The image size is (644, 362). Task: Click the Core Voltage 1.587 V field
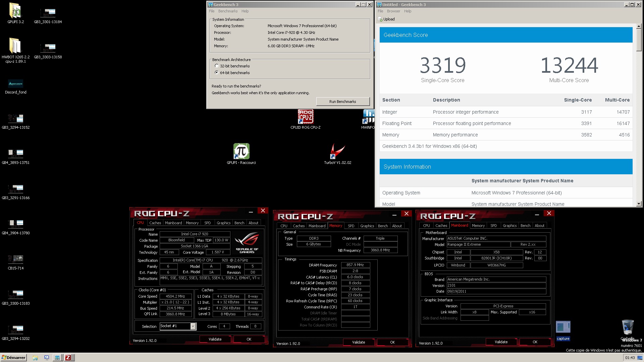218,252
